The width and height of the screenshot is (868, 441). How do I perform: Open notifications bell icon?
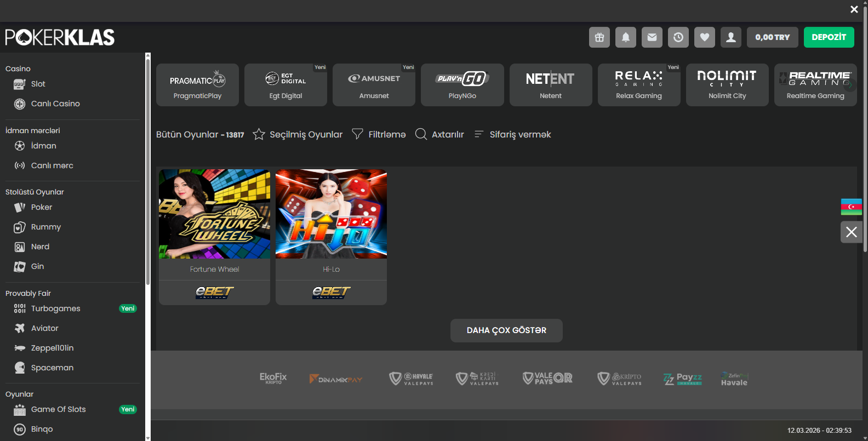pyautogui.click(x=626, y=37)
